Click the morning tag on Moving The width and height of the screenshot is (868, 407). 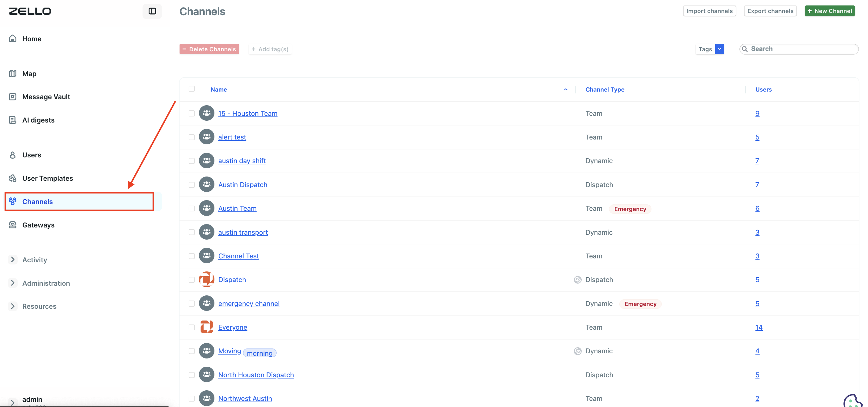259,353
